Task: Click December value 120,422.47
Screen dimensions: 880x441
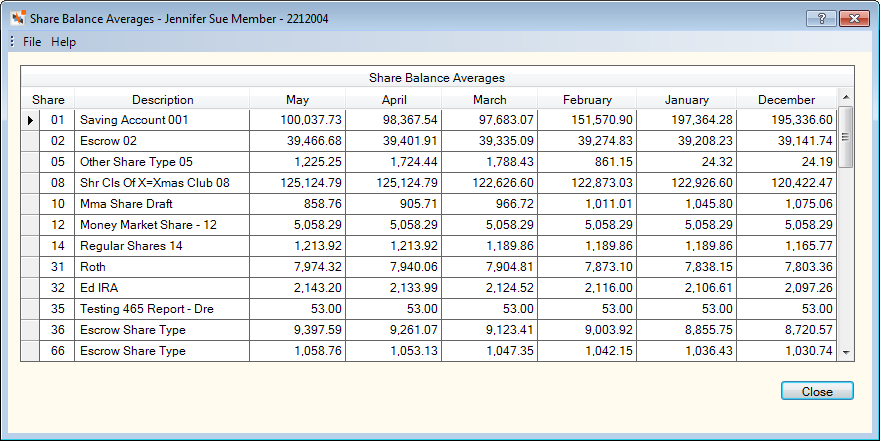Action: click(x=786, y=183)
